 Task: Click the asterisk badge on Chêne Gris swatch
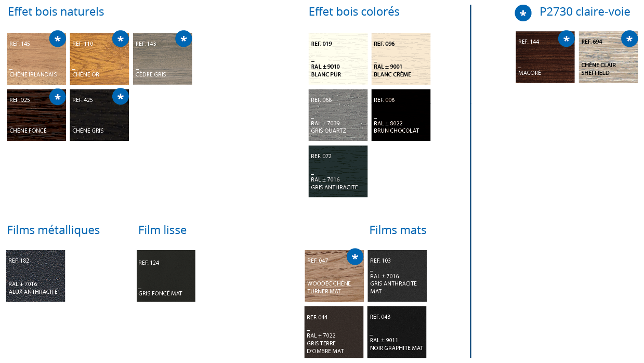(121, 97)
